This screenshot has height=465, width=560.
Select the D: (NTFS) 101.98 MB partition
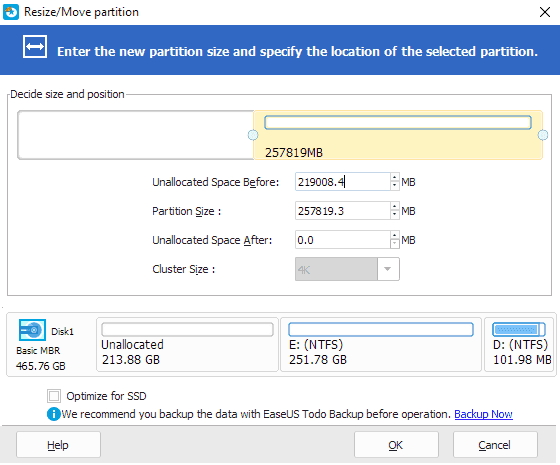519,345
